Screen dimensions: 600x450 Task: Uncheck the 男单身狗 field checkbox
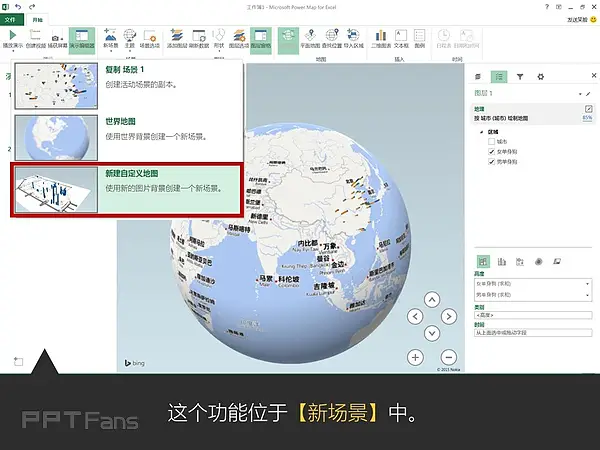click(491, 160)
